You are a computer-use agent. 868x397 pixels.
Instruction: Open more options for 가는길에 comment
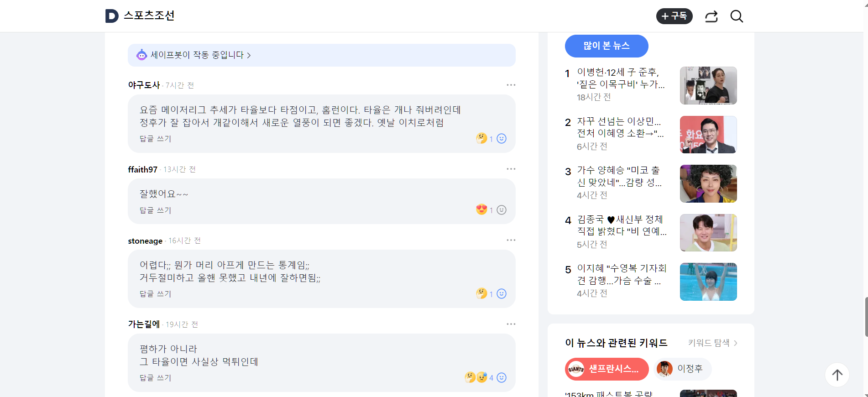511,324
